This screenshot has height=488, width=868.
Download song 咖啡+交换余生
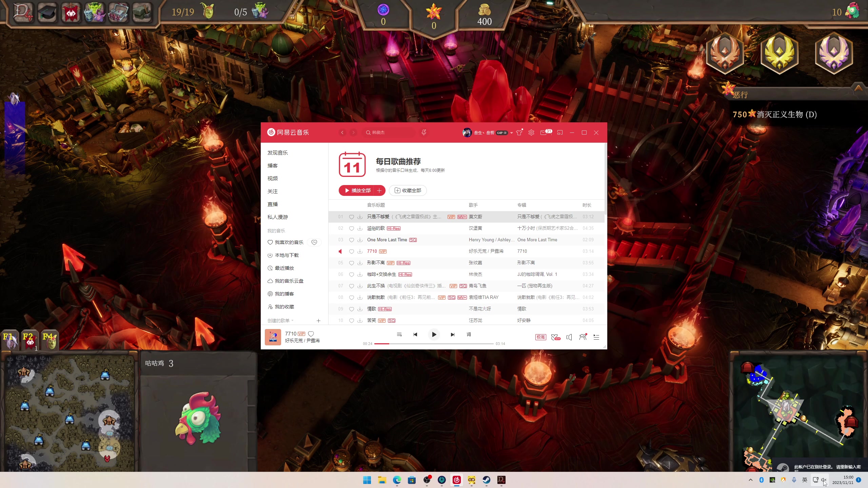(x=360, y=274)
